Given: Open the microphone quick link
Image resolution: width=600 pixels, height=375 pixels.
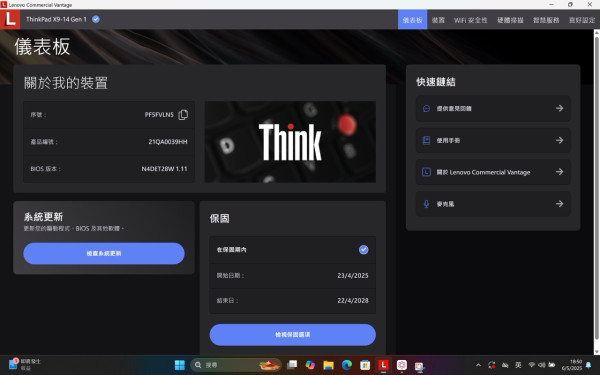Looking at the screenshot, I should coord(493,204).
